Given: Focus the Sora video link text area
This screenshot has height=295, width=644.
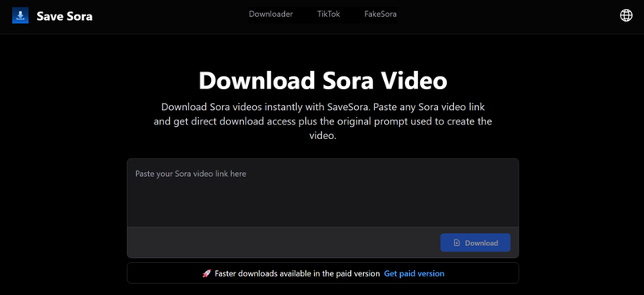Looking at the screenshot, I should [323, 192].
